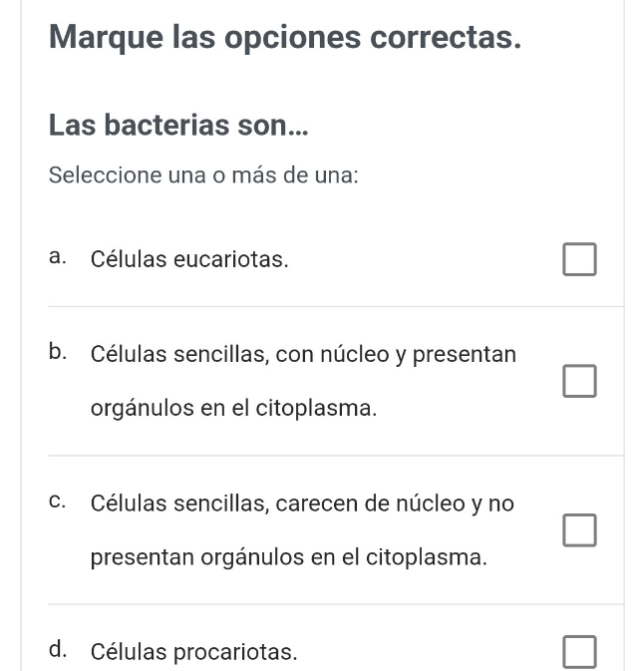Tick the checkbox for option b
644x671 pixels.
[x=579, y=381]
